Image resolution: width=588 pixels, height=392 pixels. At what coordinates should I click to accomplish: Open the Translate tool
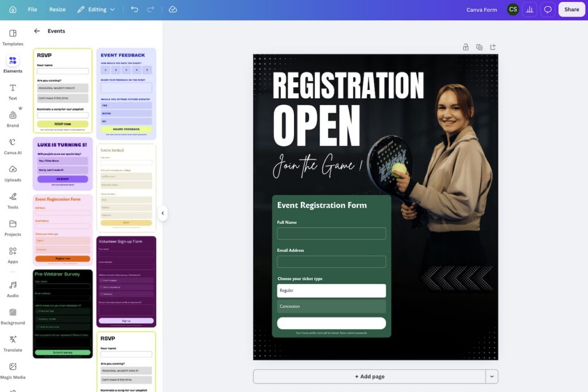tap(13, 344)
